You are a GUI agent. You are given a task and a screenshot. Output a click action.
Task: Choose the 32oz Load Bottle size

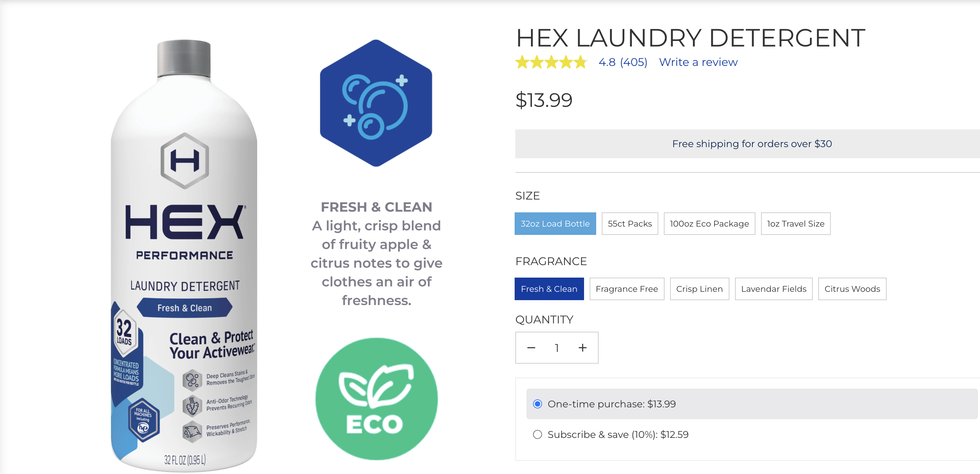[x=555, y=224]
